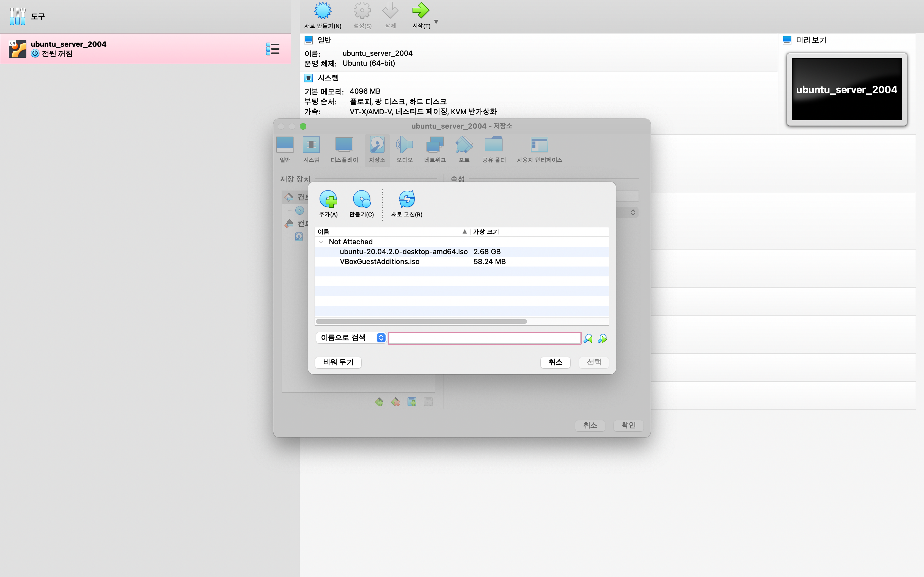Click the Add (추가) disk image icon

pyautogui.click(x=328, y=199)
